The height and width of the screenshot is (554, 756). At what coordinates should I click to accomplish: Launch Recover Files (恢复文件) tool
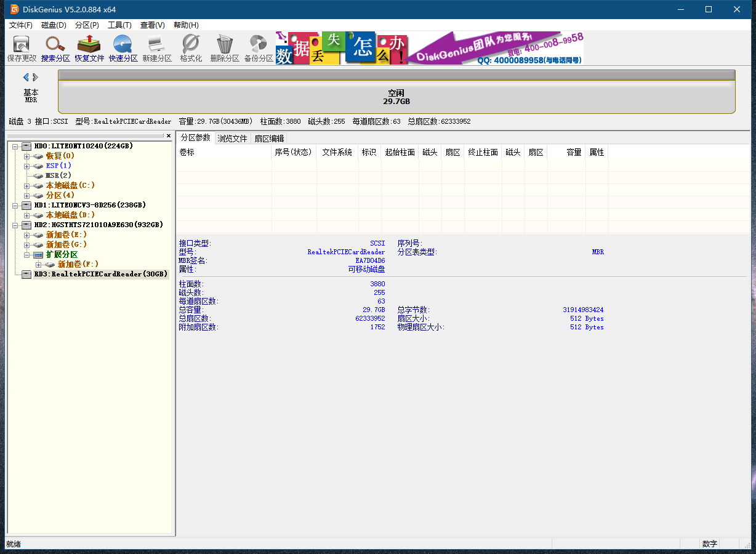coord(89,49)
